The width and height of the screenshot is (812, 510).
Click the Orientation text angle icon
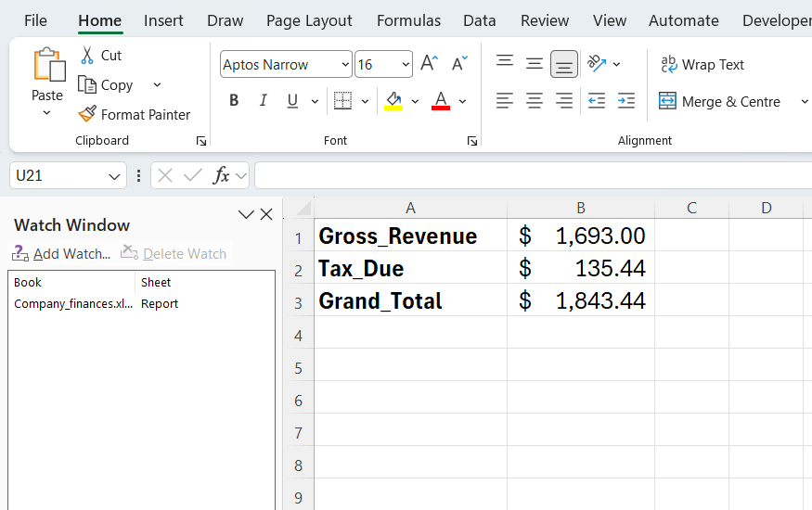(x=597, y=64)
